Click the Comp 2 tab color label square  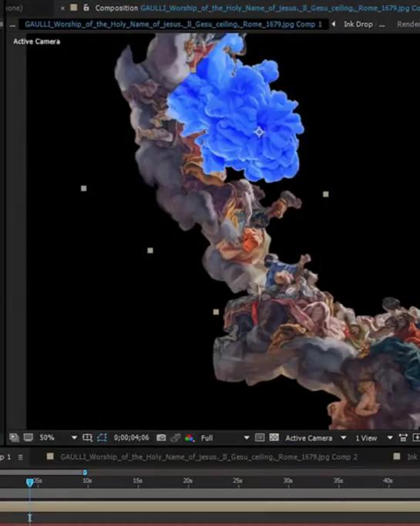click(x=50, y=457)
